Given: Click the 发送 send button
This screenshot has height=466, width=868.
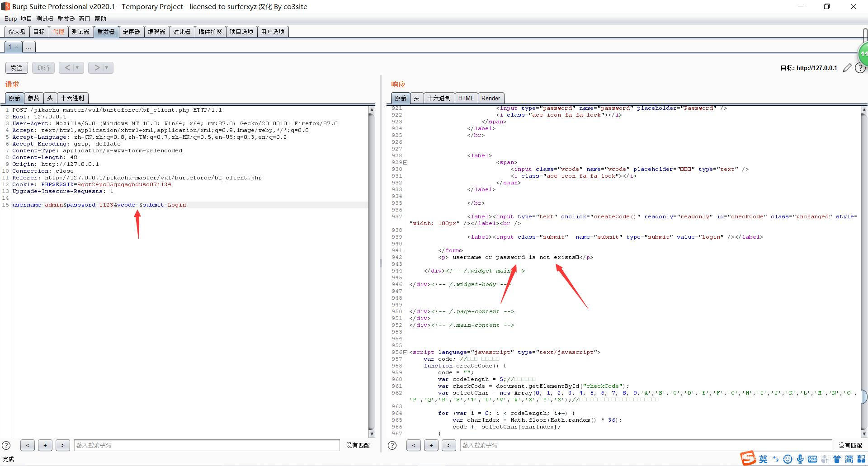Looking at the screenshot, I should 17,68.
